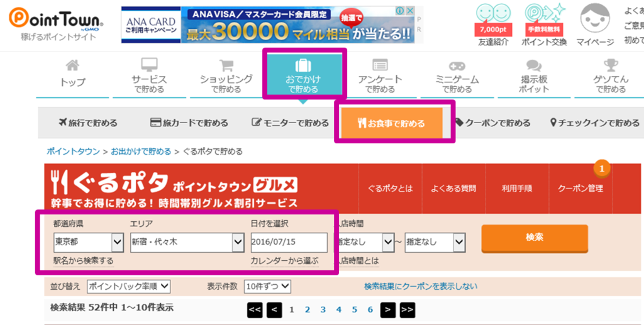
Task: Open the ad info icon
Action: [401, 11]
